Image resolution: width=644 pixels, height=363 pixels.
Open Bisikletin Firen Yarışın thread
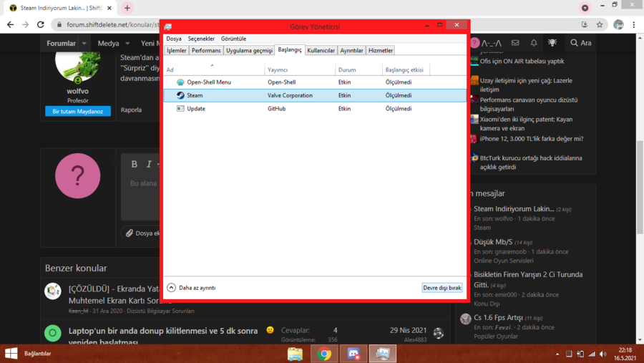528,279
